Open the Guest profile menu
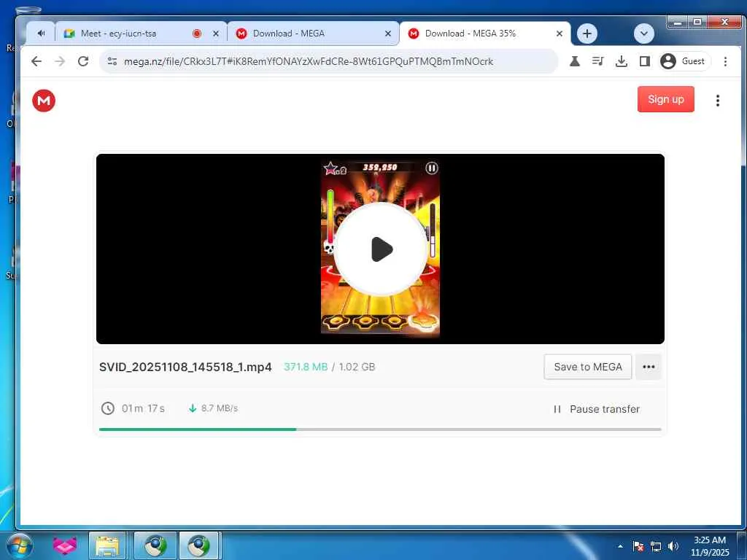 [x=684, y=61]
